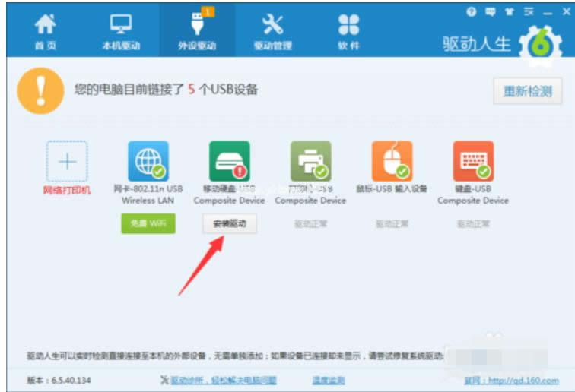Open the 驱动管理 driver management tab
Viewport: 575px width, 392px height.
tap(272, 32)
